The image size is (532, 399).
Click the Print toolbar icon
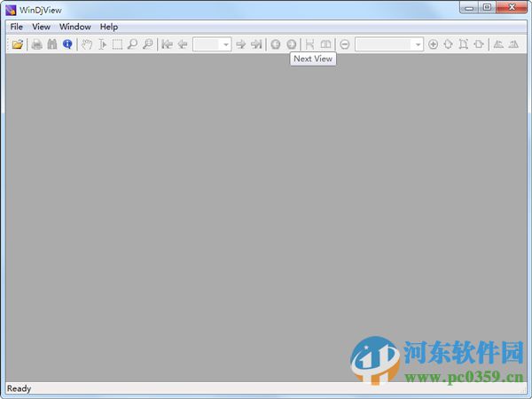[36, 44]
